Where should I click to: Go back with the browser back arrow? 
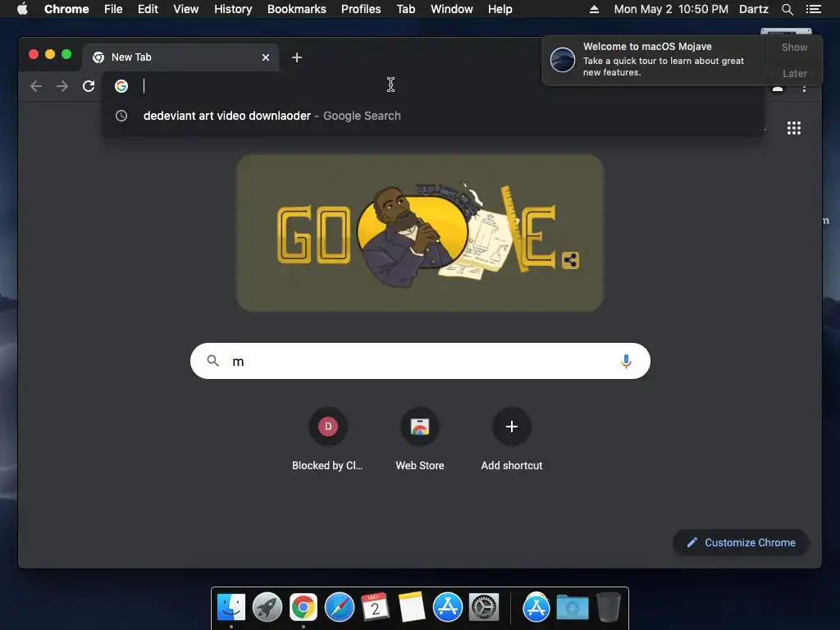coord(36,85)
